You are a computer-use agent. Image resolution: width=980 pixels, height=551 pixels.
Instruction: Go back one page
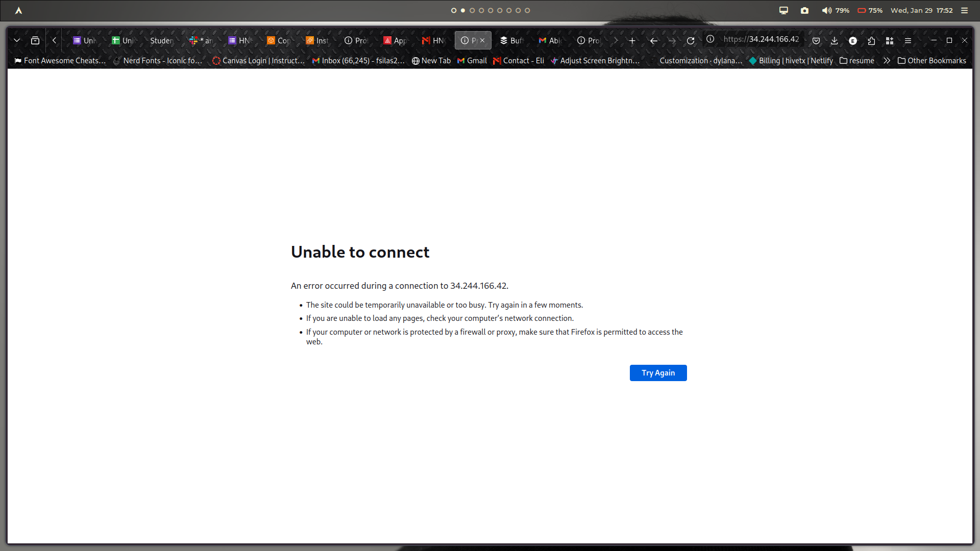(x=653, y=41)
